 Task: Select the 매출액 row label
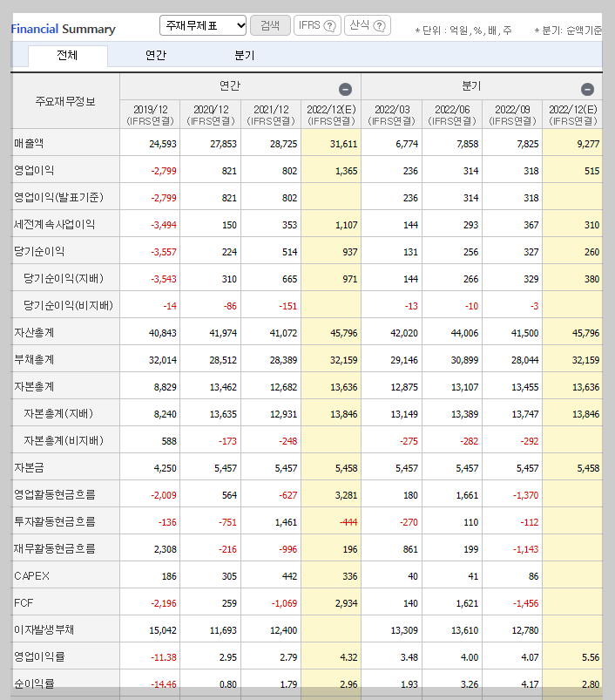point(29,143)
